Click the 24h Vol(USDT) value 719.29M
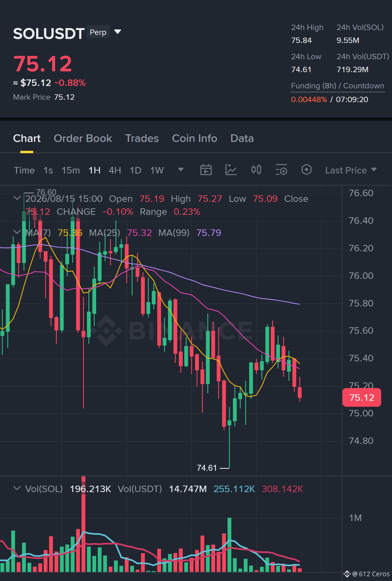This screenshot has height=581, width=392. click(x=353, y=69)
